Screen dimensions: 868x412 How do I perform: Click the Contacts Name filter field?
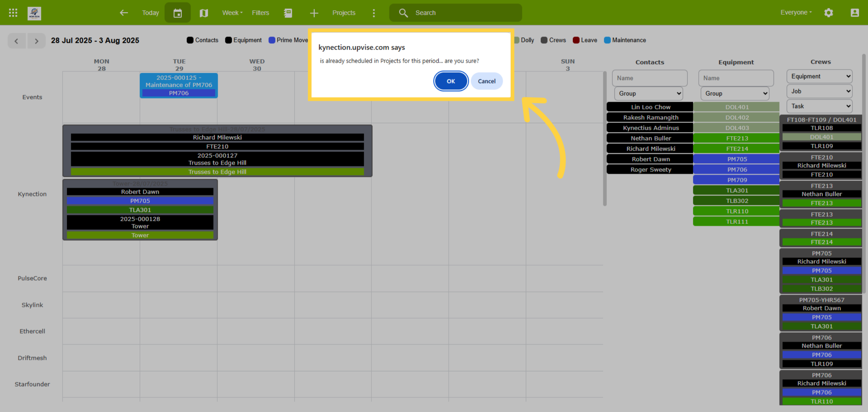point(650,78)
